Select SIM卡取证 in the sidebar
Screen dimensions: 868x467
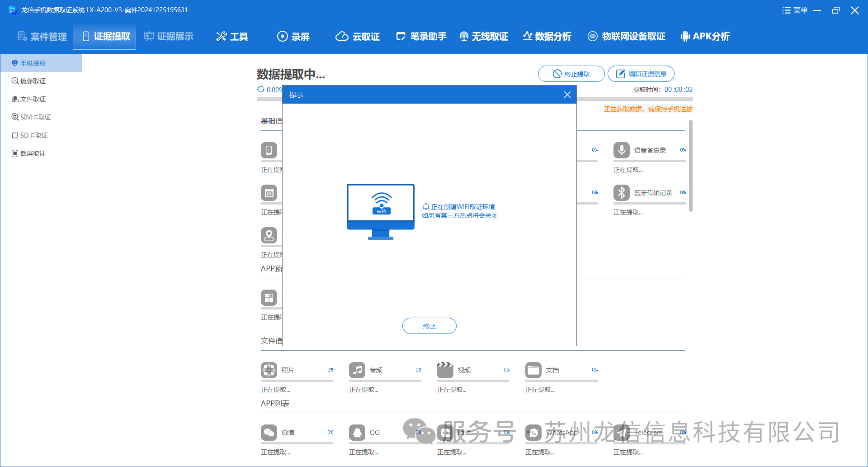coord(35,117)
